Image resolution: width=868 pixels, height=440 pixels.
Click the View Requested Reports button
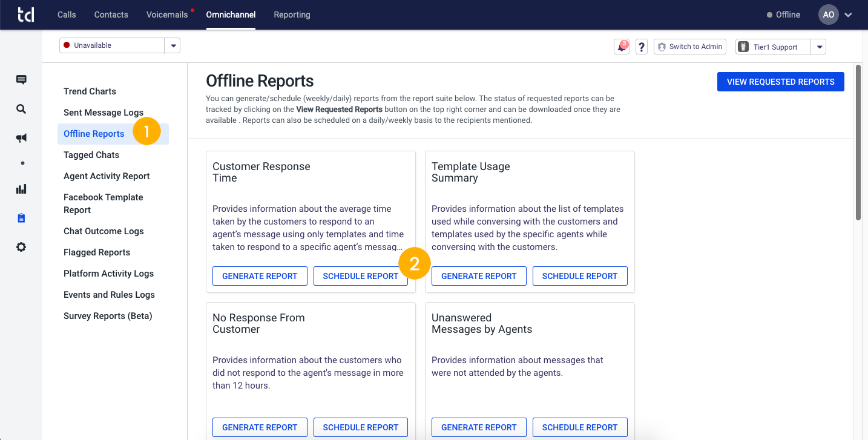point(780,82)
